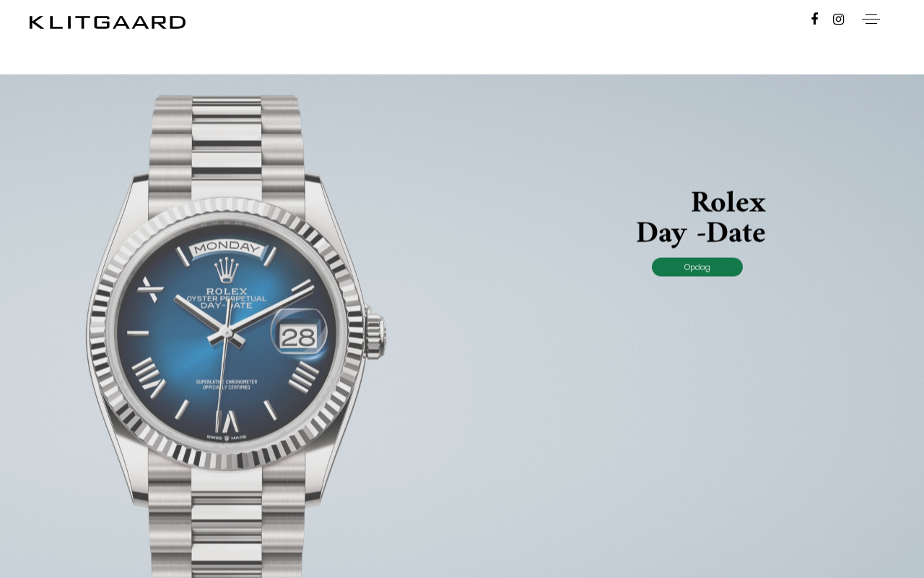Click the green Opdag button
Image resolution: width=924 pixels, height=578 pixels.
697,267
